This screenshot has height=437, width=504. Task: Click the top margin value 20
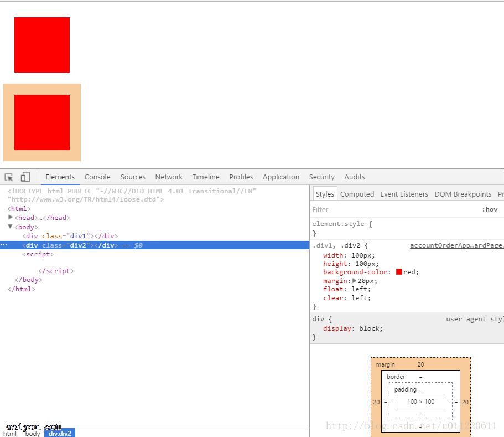(x=420, y=364)
